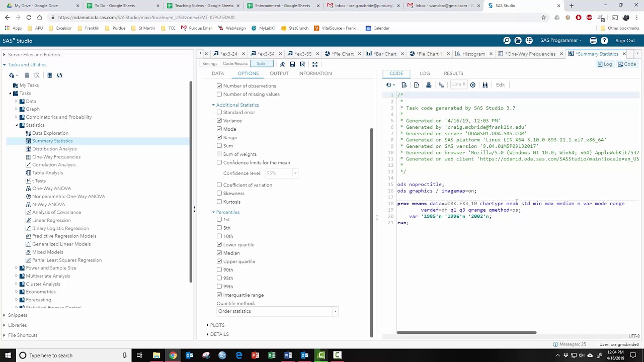Screen dimensions: 644x362
Task: Enable the 90th percentile checkbox
Action: [x=219, y=269]
